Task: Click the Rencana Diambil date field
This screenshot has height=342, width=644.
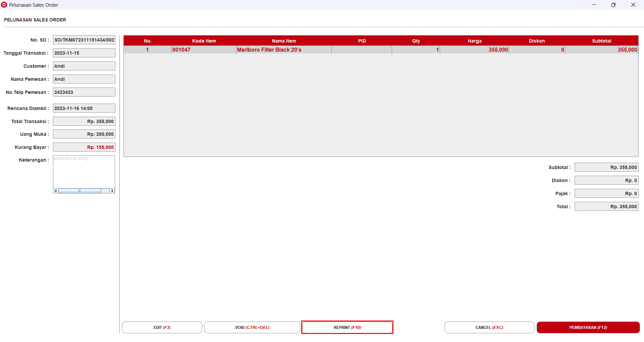Action: point(84,108)
